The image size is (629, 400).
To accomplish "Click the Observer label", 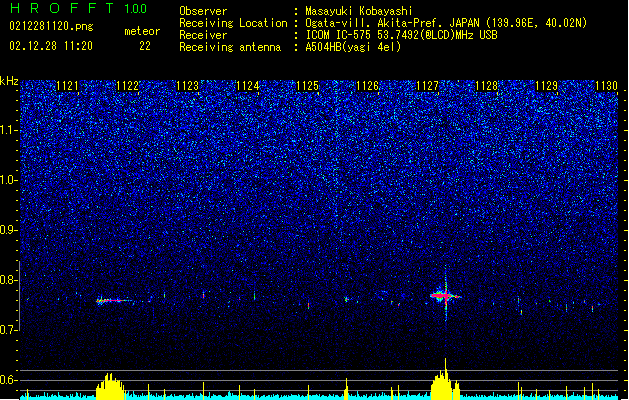I will [203, 11].
